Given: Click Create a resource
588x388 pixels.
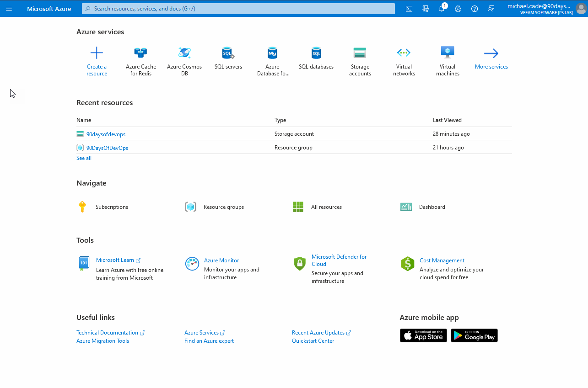Looking at the screenshot, I should tap(97, 59).
